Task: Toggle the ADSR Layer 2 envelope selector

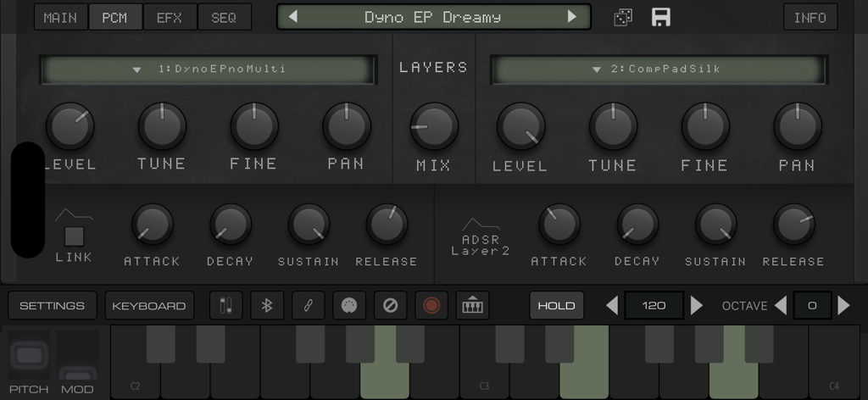Action: pos(481,237)
